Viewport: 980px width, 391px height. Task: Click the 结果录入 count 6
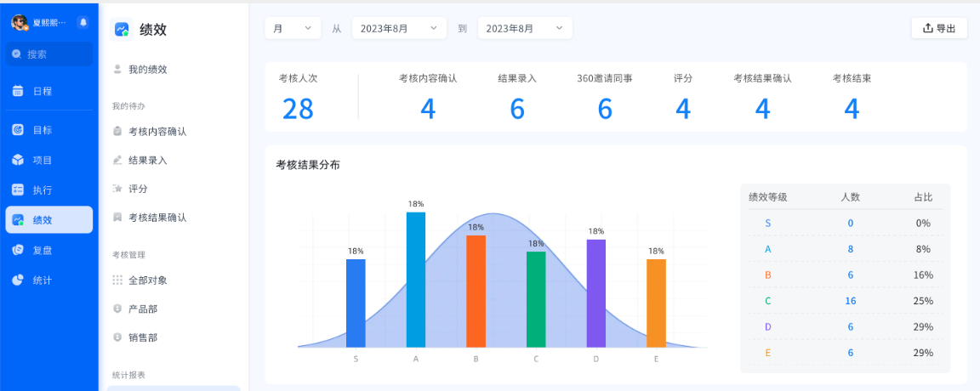pos(517,108)
